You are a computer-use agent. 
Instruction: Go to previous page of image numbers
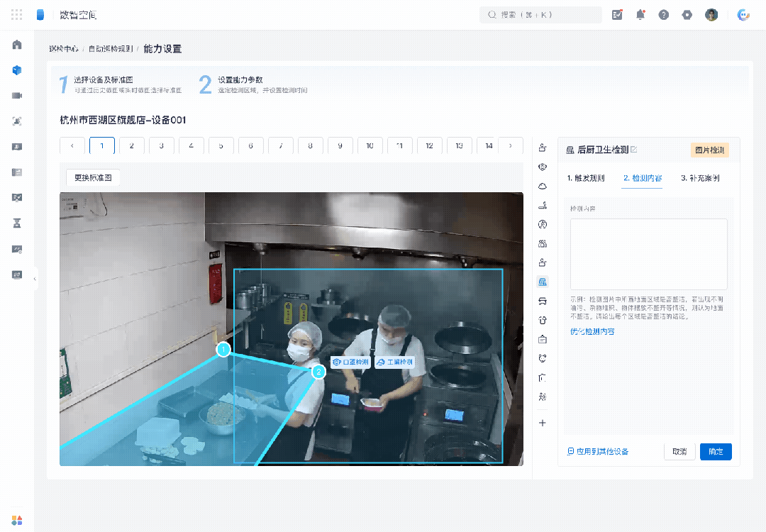click(x=72, y=145)
